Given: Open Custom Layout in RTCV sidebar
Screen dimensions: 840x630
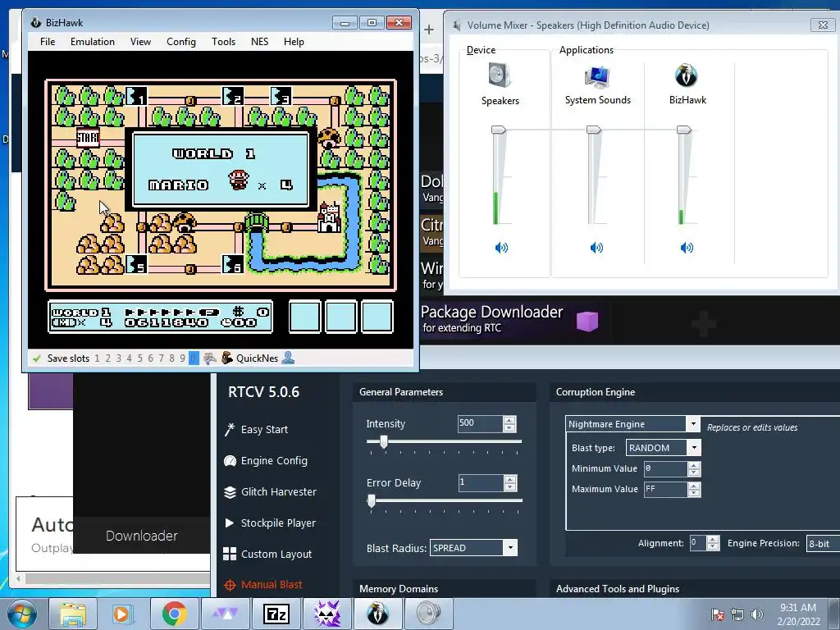Looking at the screenshot, I should 267,554.
